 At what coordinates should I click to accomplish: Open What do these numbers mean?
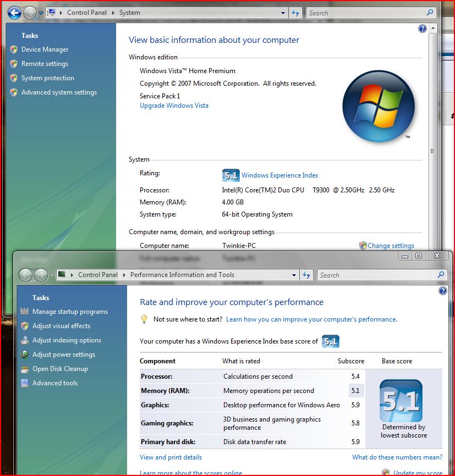(x=397, y=457)
